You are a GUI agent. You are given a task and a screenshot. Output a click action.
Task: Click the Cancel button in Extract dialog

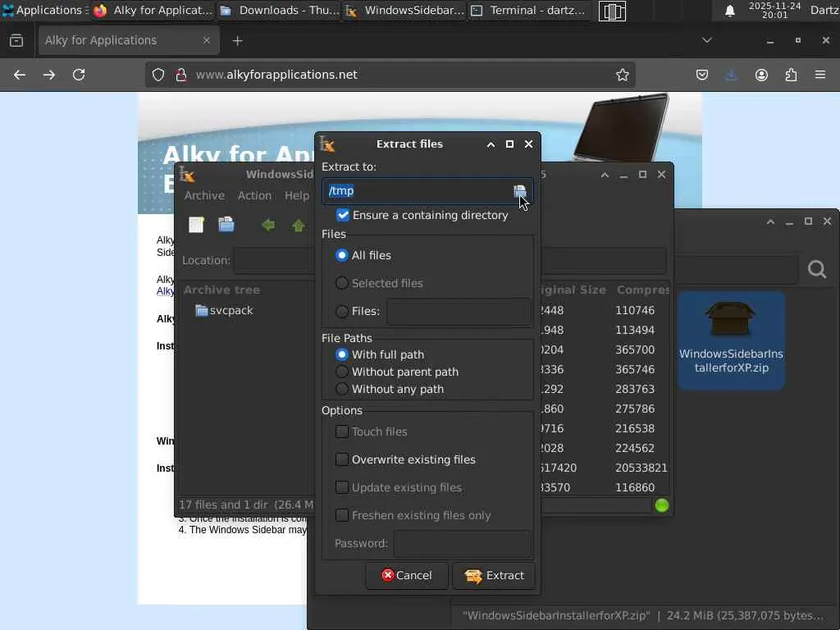click(x=407, y=576)
